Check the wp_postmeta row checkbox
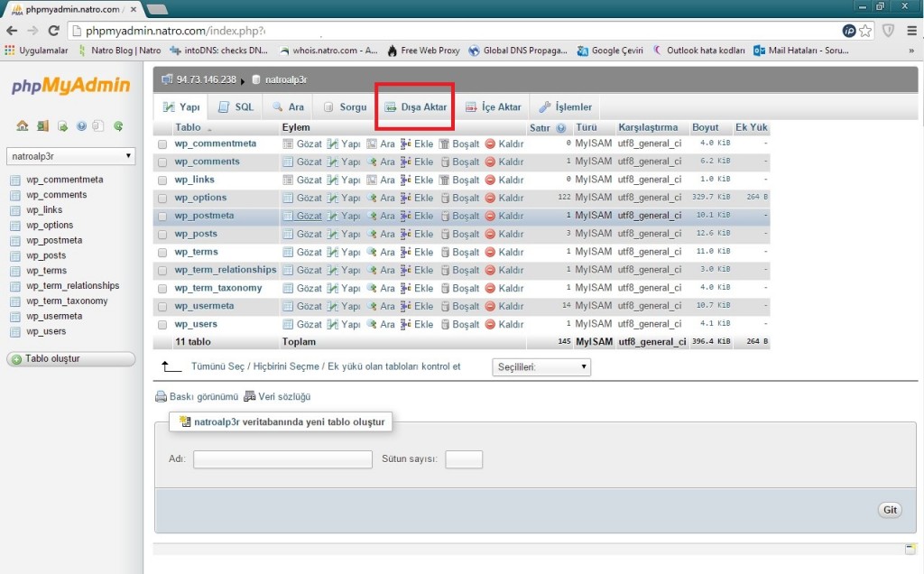The height and width of the screenshot is (574, 924). [x=162, y=217]
